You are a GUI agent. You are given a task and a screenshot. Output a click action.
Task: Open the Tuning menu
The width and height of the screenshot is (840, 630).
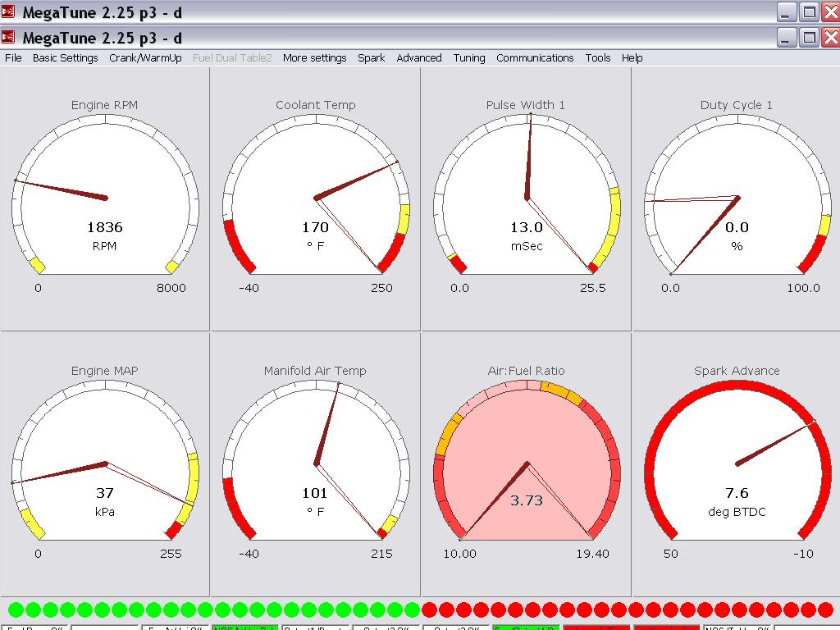(468, 58)
